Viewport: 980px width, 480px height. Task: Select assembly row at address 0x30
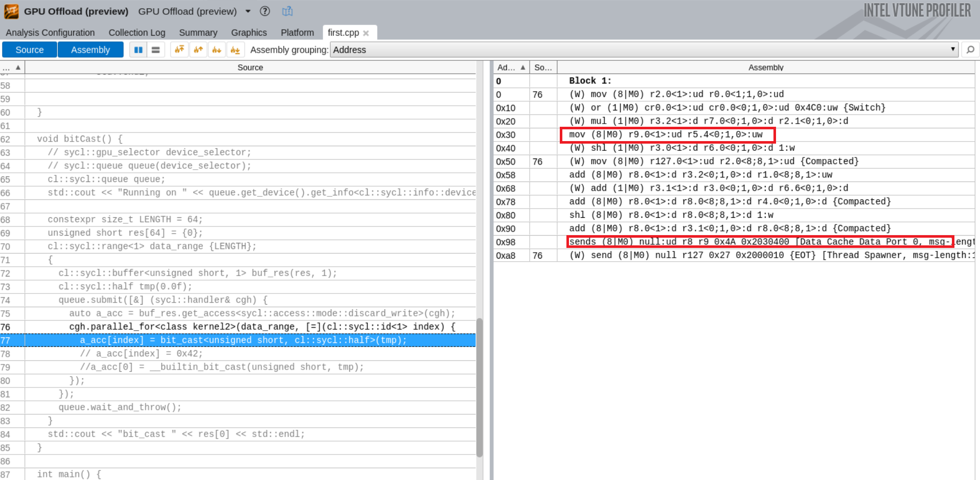point(734,134)
